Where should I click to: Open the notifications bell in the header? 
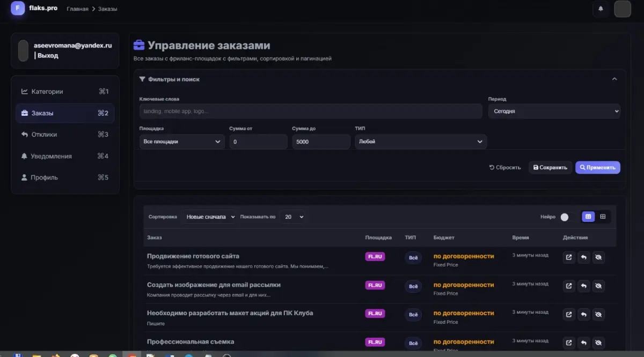(601, 9)
